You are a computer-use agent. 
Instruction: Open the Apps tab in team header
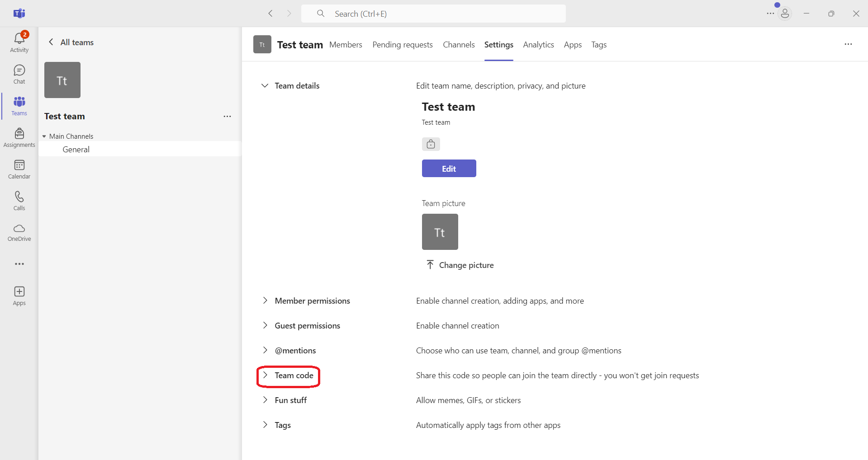click(x=573, y=45)
